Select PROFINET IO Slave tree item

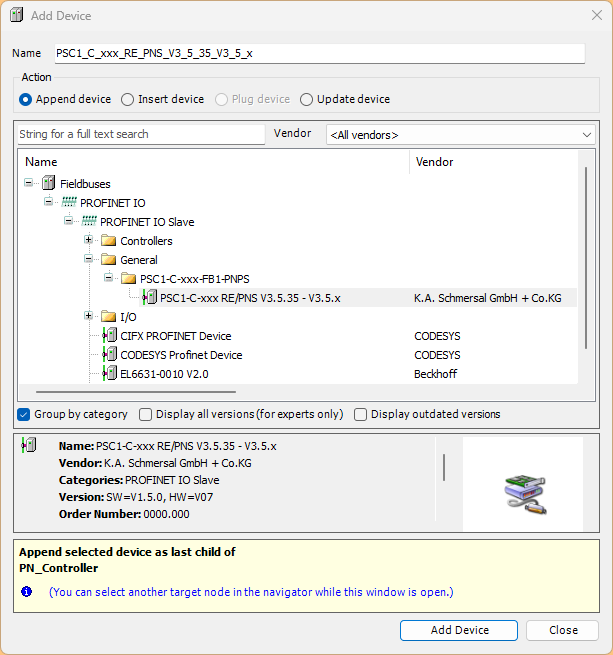pos(147,222)
